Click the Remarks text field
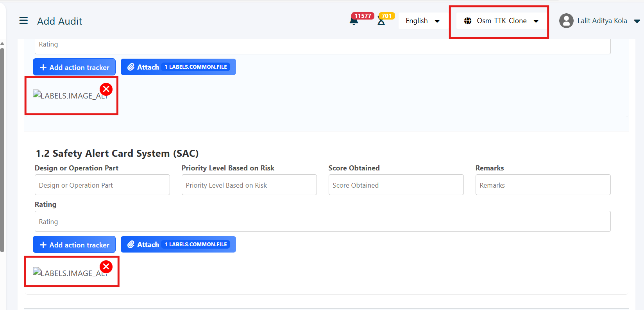 coord(543,185)
